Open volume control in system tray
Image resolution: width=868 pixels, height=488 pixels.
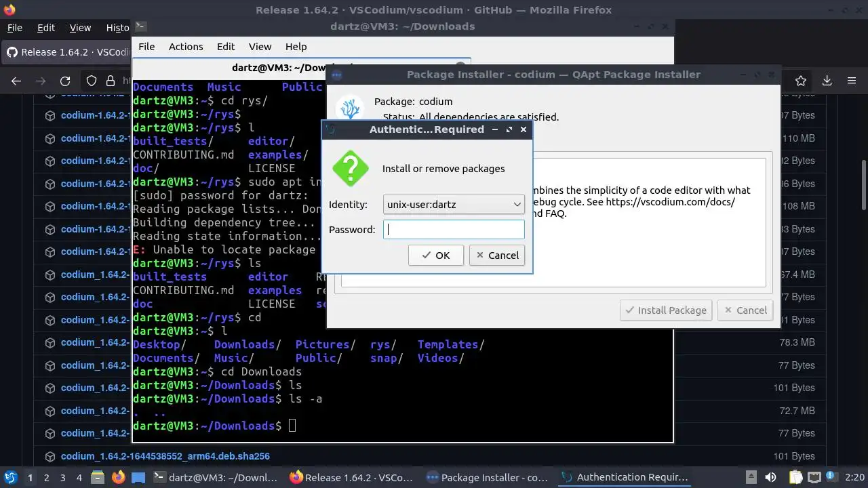tap(771, 477)
